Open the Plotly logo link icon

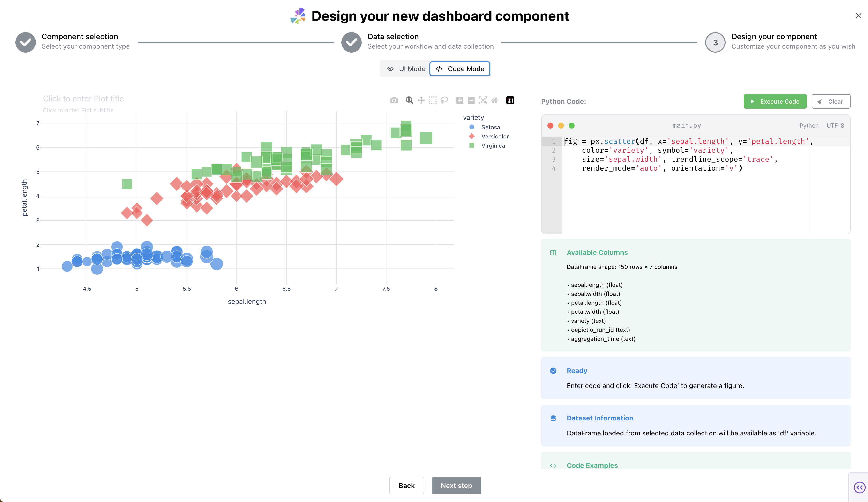coord(510,100)
